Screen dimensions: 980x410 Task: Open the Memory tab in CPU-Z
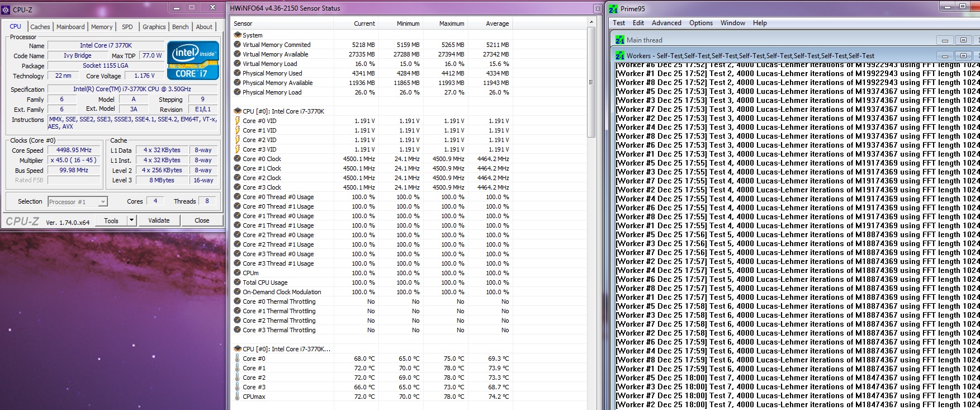102,26
